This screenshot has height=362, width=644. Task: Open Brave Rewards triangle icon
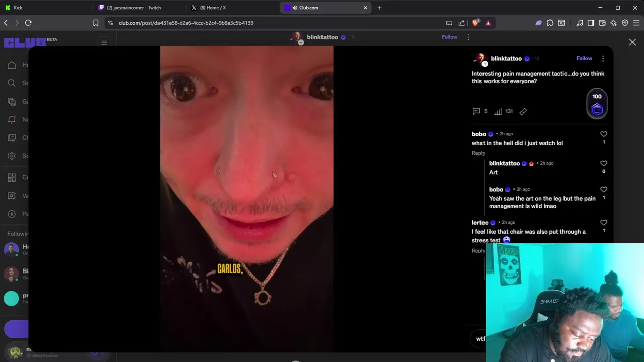tap(488, 23)
